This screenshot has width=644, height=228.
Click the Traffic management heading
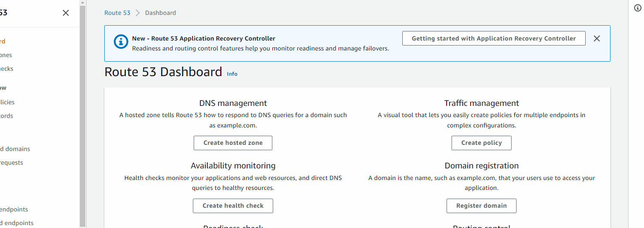click(481, 103)
